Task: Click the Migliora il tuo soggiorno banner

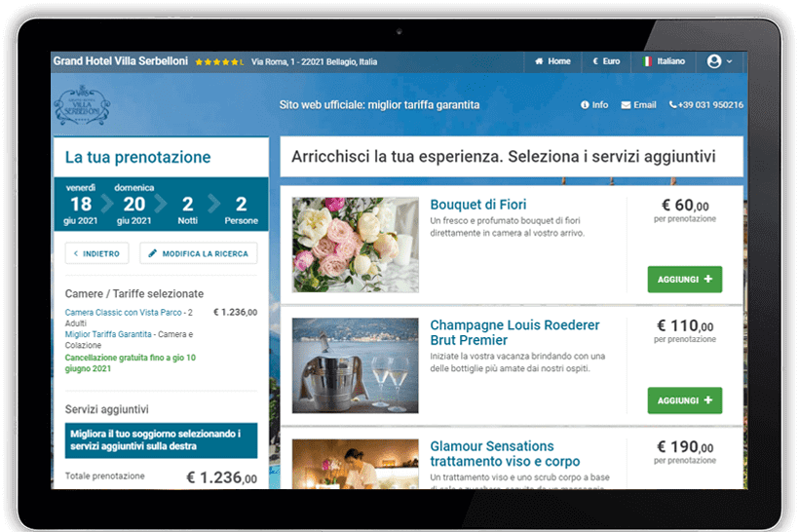Action: click(x=161, y=440)
